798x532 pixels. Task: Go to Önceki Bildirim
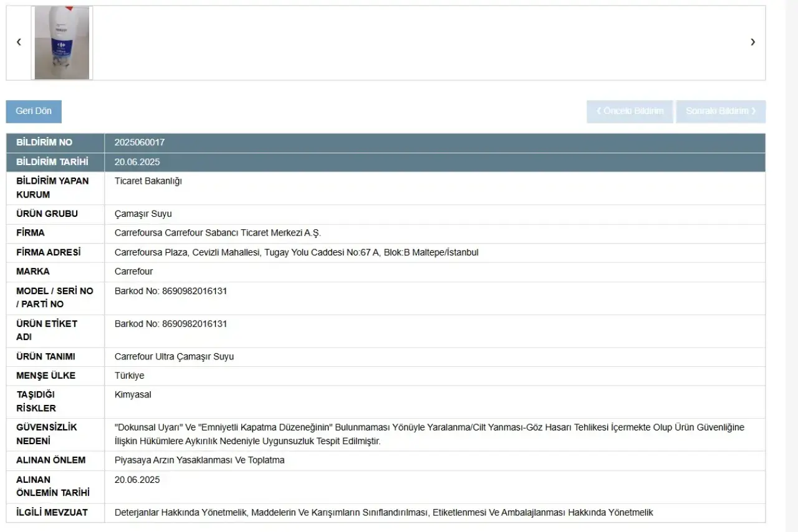[630, 112]
